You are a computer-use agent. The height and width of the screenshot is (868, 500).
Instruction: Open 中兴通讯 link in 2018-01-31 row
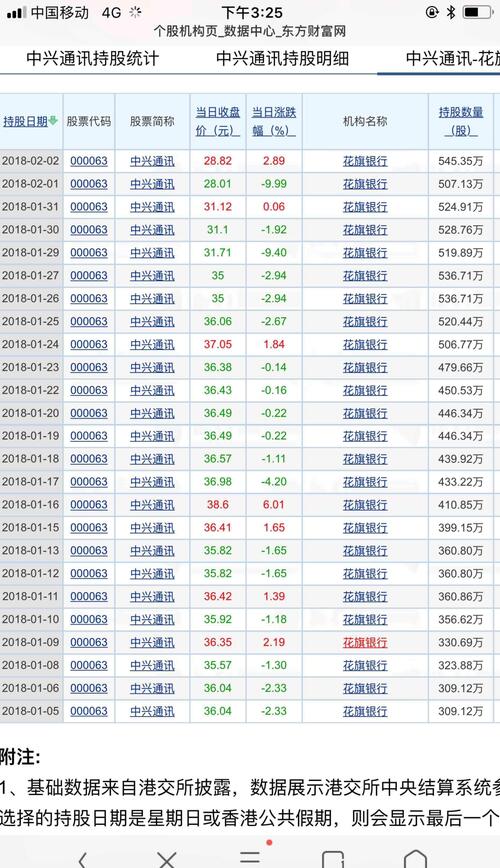click(x=152, y=207)
